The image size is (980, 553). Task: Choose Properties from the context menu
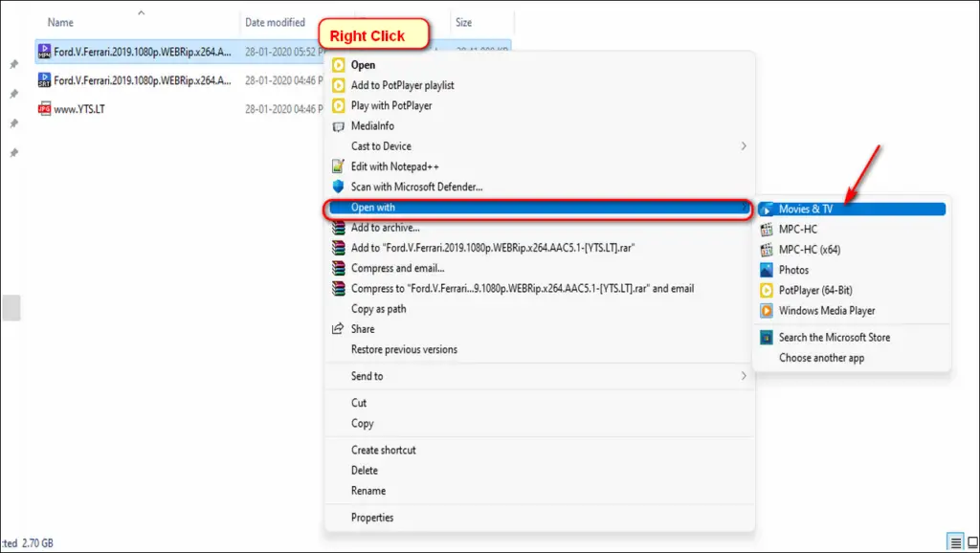(x=372, y=518)
